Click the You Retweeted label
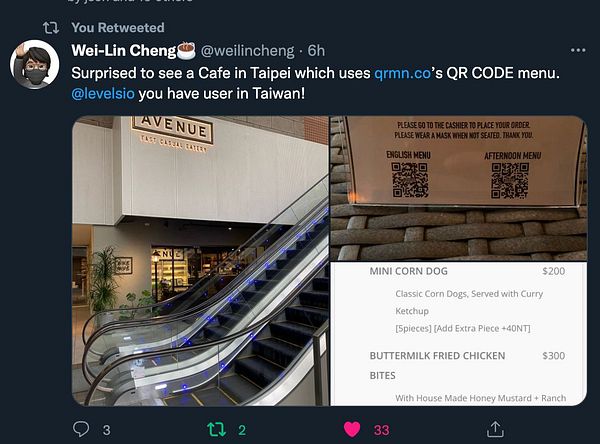This screenshot has width=600, height=444. pos(118,28)
